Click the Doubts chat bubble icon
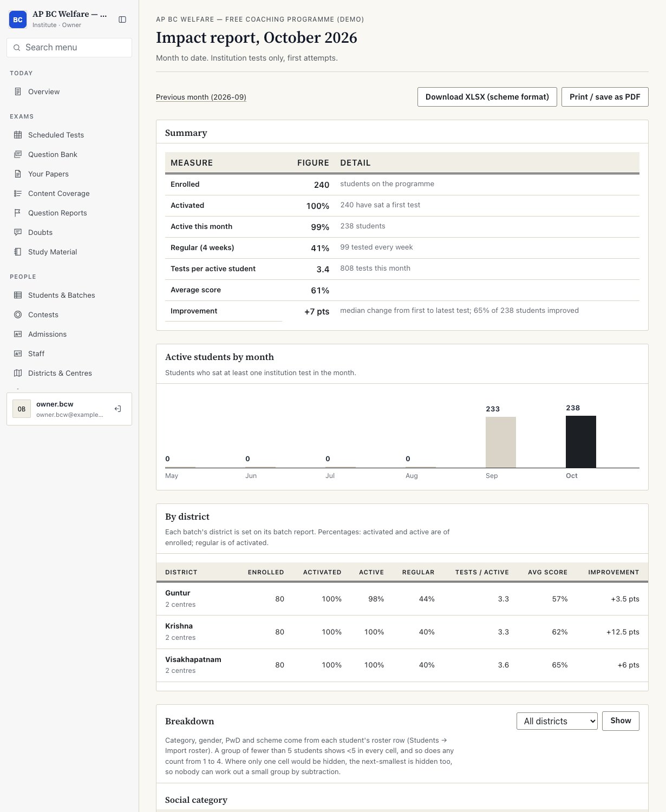Screen dimensions: 666x812 [18, 232]
